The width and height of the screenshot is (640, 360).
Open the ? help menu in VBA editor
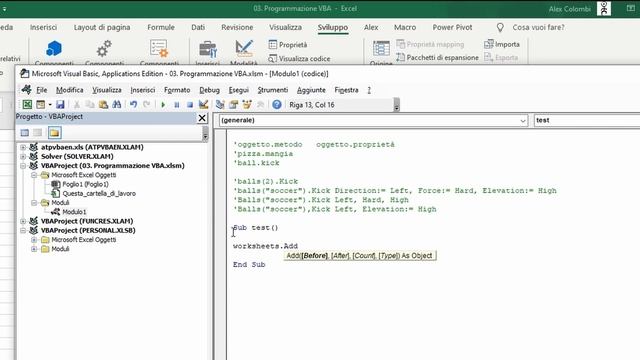pyautogui.click(x=369, y=90)
